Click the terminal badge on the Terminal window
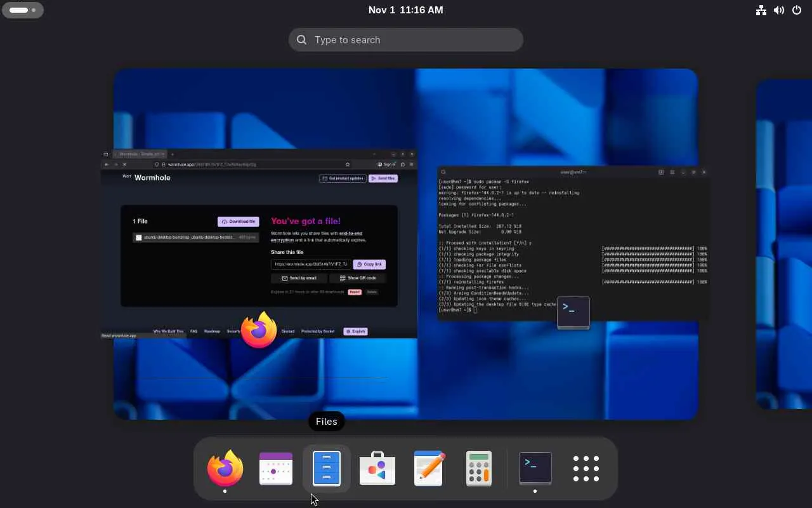 (573, 312)
